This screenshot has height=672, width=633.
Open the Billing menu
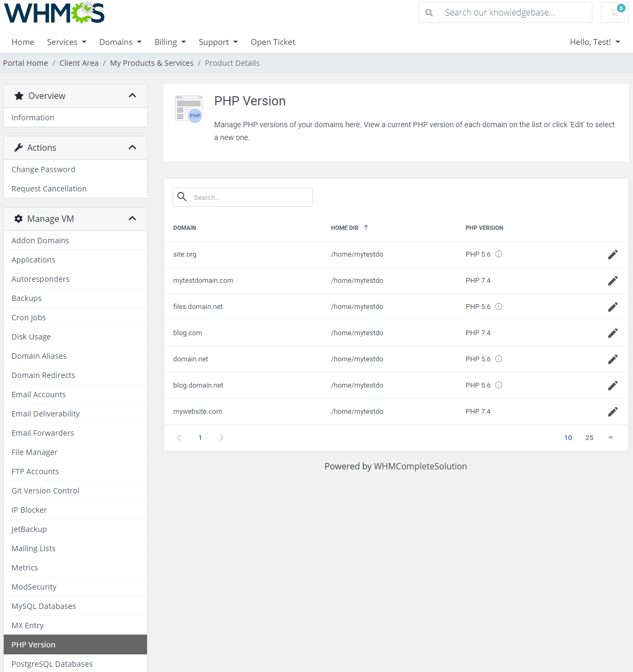pyautogui.click(x=169, y=42)
